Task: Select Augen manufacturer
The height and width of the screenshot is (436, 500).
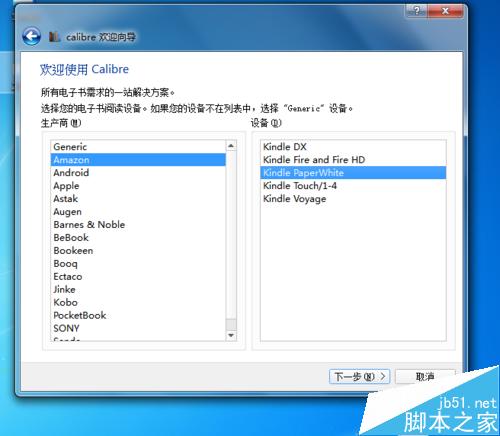Action: click(x=138, y=212)
